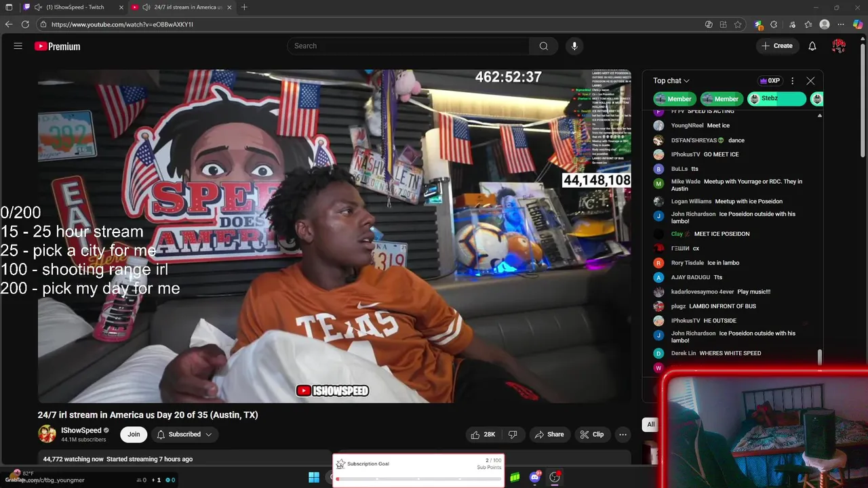Start voice search with the microphone
Screen dimensions: 868x488
tap(574, 46)
